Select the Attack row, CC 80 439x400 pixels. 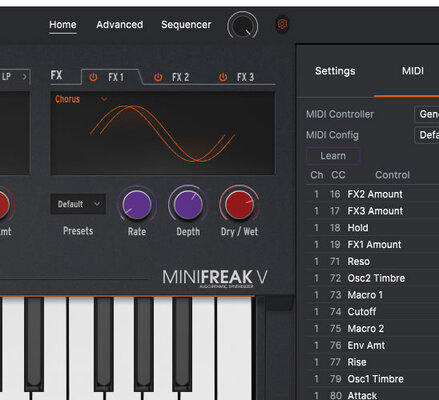[372, 395]
